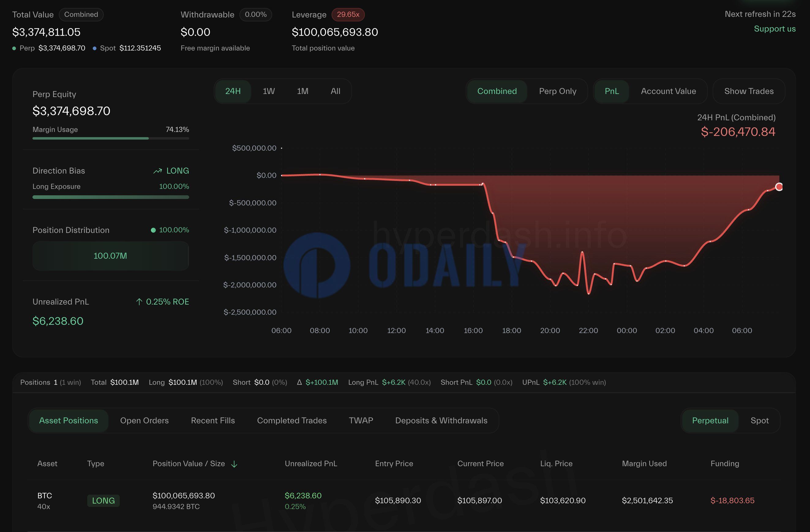This screenshot has width=810, height=532.
Task: Click the 100.07M position distribution block
Action: [110, 256]
